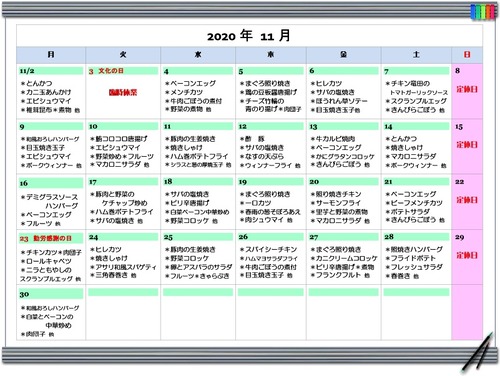This screenshot has height=376, width=500.
Task: Select the 月 (Monday) column header
Action: point(51,55)
